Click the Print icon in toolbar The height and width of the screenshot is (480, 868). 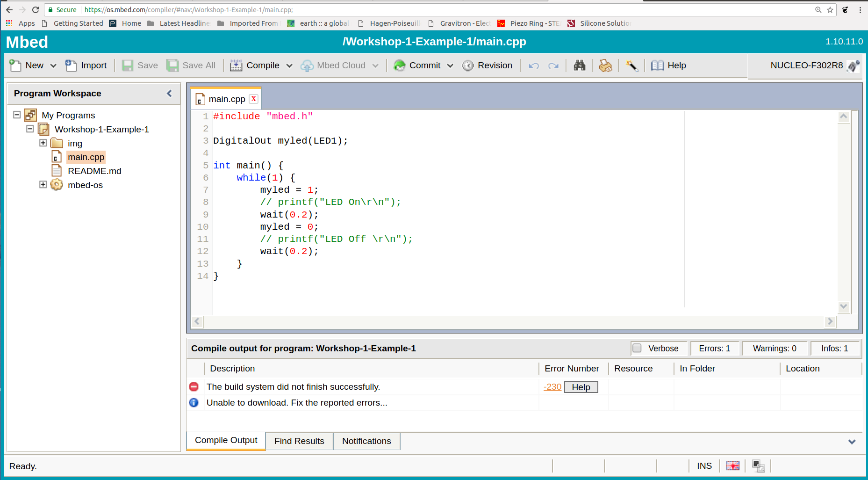point(605,65)
